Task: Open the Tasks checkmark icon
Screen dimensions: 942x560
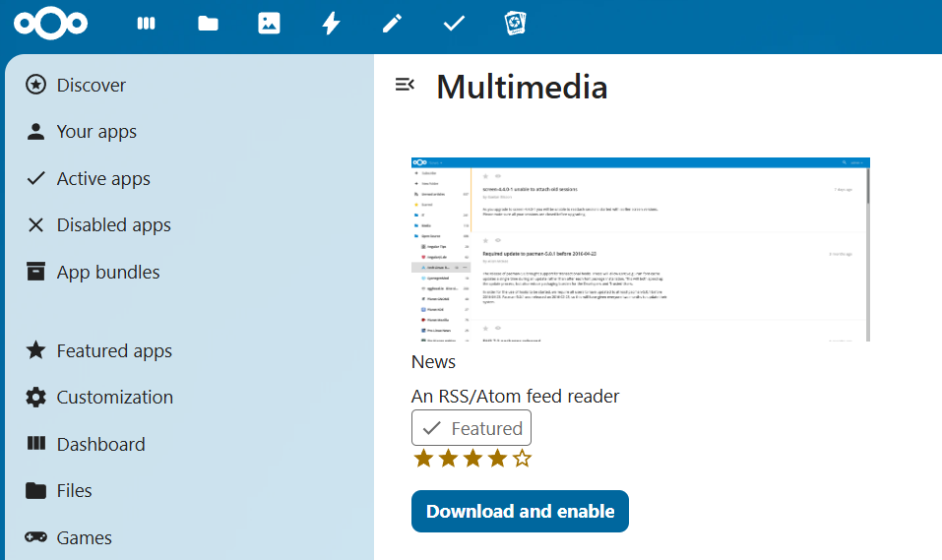Action: tap(454, 24)
